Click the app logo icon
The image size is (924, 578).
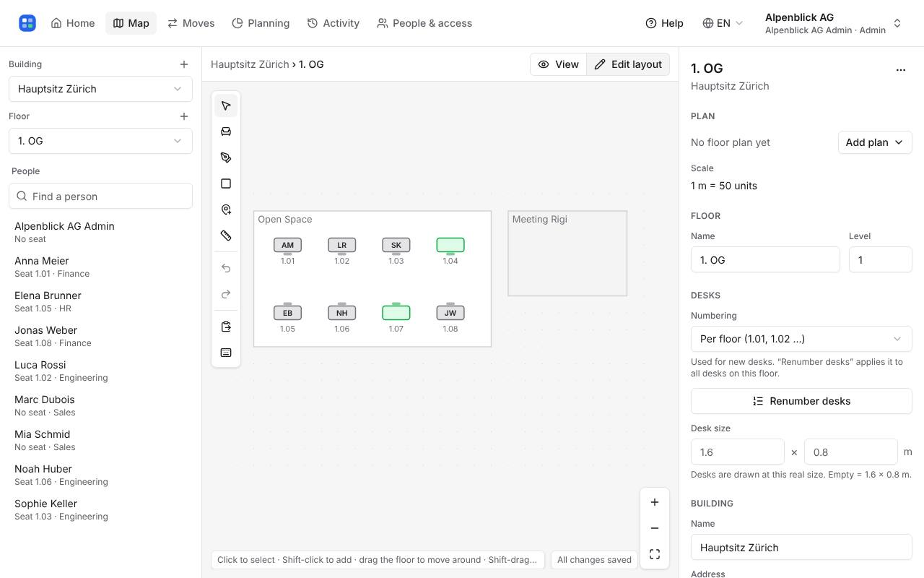click(27, 23)
